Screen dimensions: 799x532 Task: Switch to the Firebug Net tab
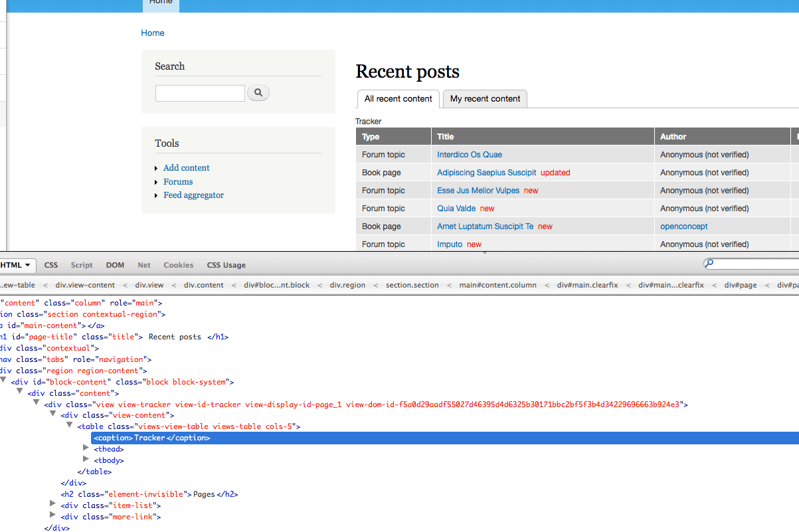click(144, 265)
